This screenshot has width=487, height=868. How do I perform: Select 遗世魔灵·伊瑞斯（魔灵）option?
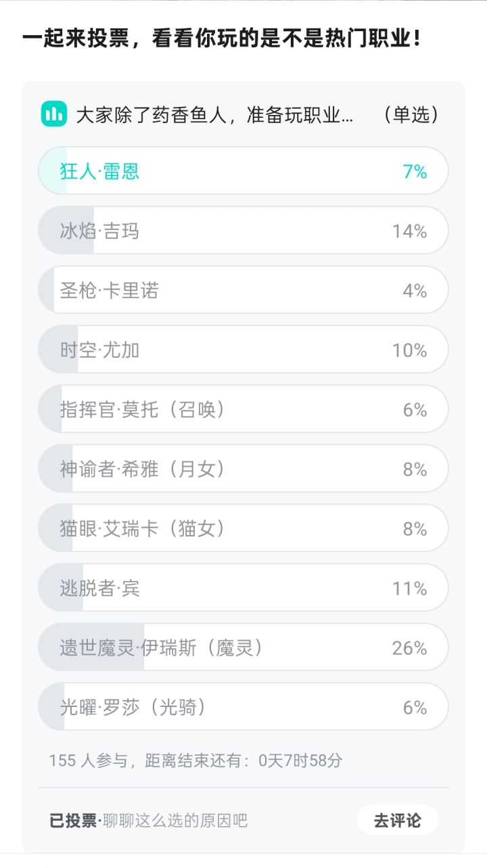tap(243, 647)
